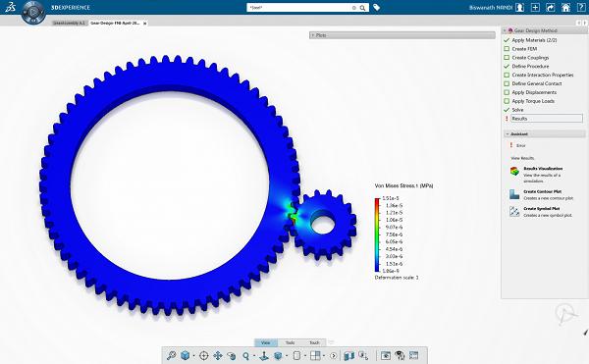The height and width of the screenshot is (364, 589).
Task: Check the Create FEM step checkbox
Action: click(x=507, y=49)
